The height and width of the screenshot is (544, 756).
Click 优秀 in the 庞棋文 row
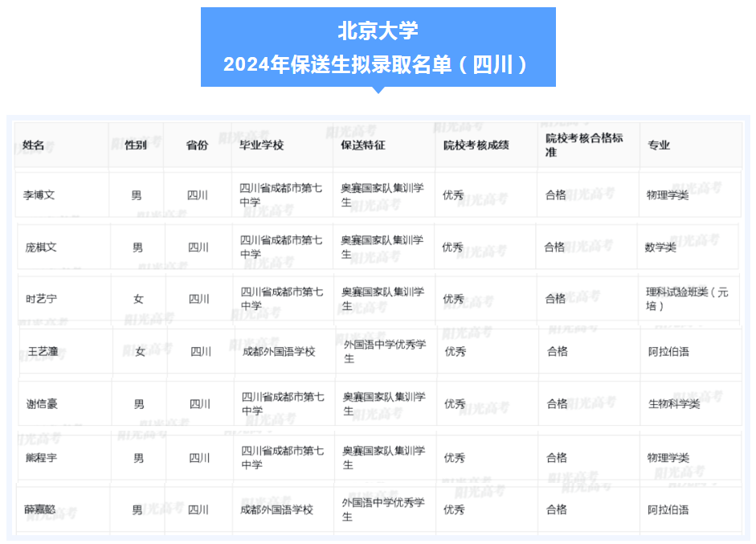coord(453,247)
